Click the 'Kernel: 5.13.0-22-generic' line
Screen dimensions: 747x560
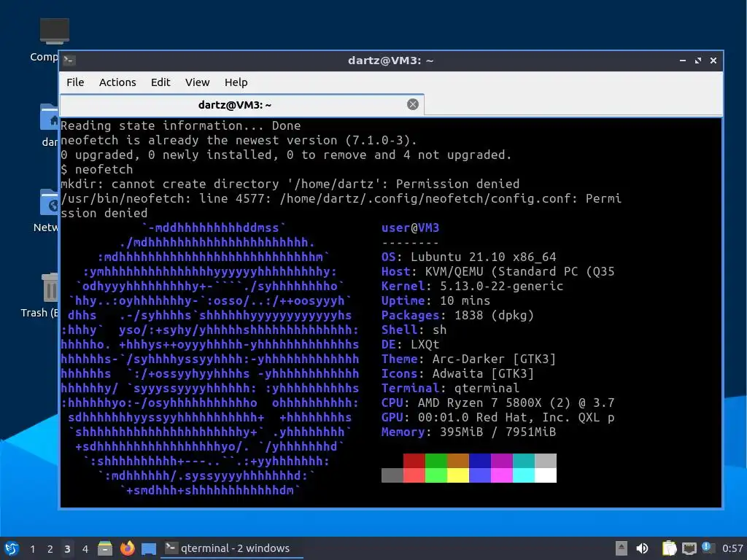472,286
